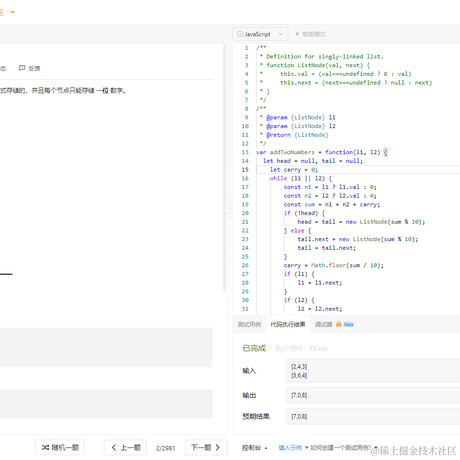The width and height of the screenshot is (460, 460).
Task: Click the panel divider drag handle
Action: point(230,207)
